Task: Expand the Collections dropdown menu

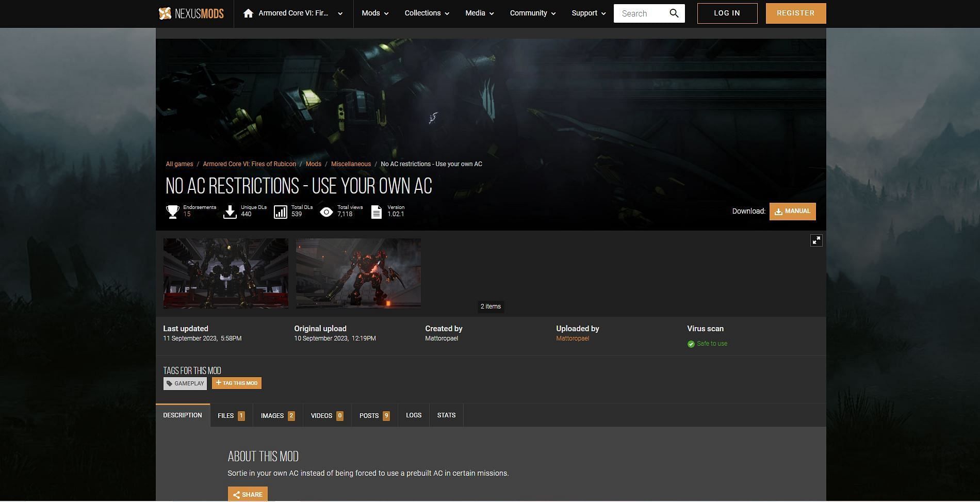Action: pos(427,13)
